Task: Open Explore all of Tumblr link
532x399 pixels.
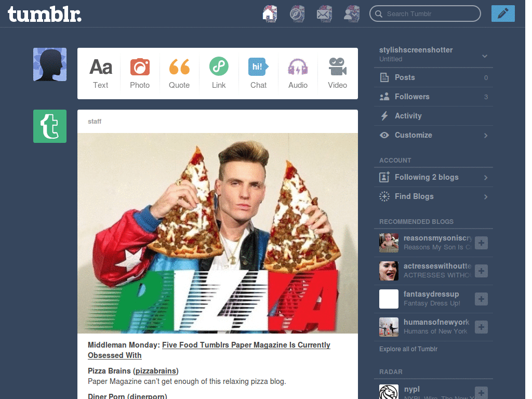Action: point(408,349)
